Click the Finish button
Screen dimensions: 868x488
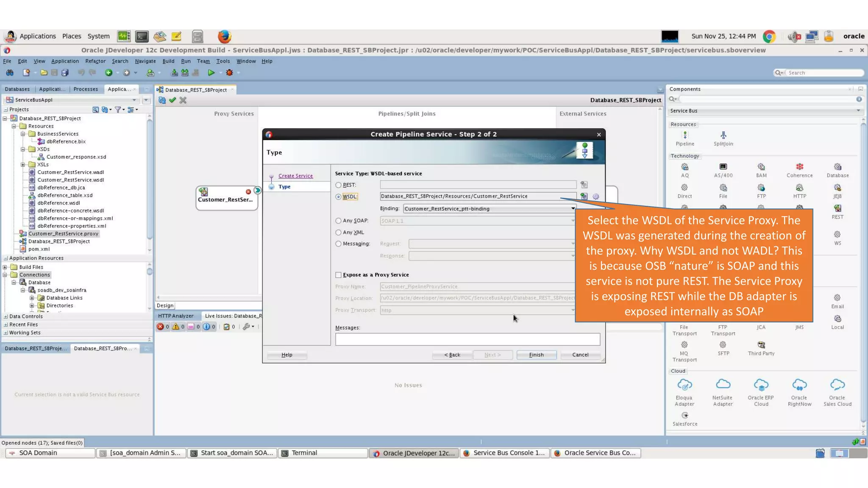coord(536,355)
